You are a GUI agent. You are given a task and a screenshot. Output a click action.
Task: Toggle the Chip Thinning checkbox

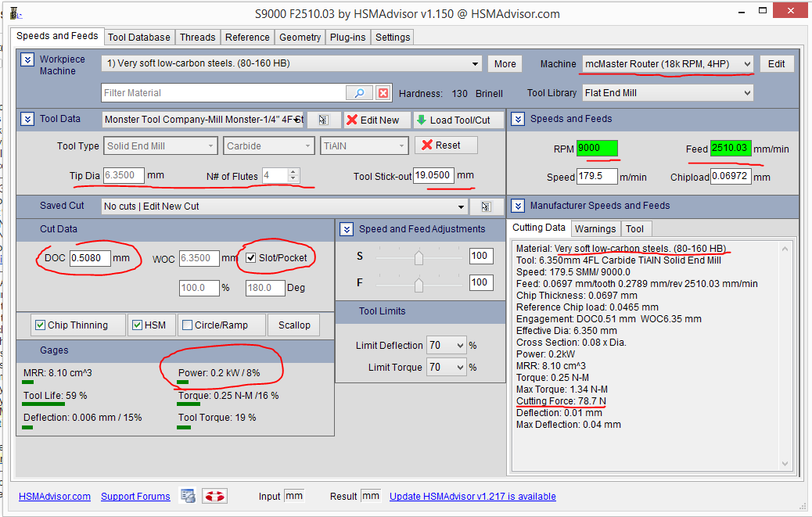click(40, 325)
